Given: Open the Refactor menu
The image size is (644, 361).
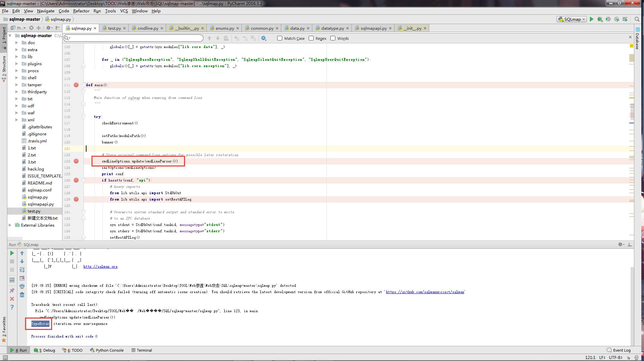Looking at the screenshot, I should pyautogui.click(x=81, y=11).
